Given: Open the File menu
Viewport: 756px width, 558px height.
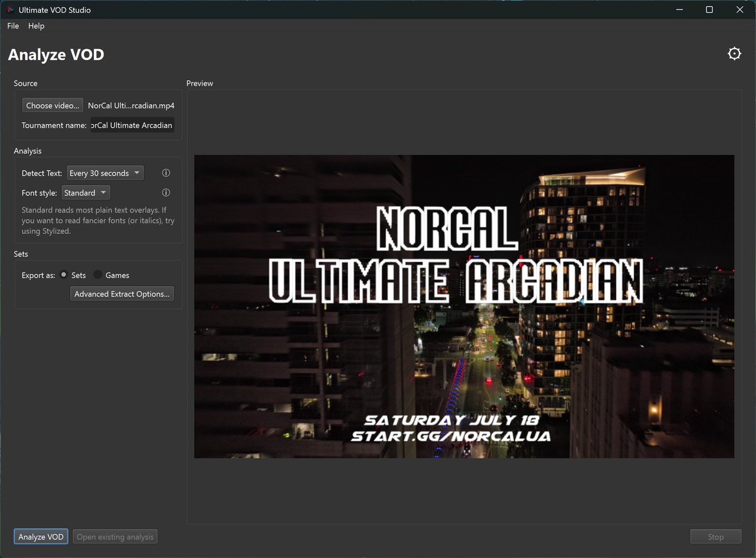Looking at the screenshot, I should (x=13, y=26).
